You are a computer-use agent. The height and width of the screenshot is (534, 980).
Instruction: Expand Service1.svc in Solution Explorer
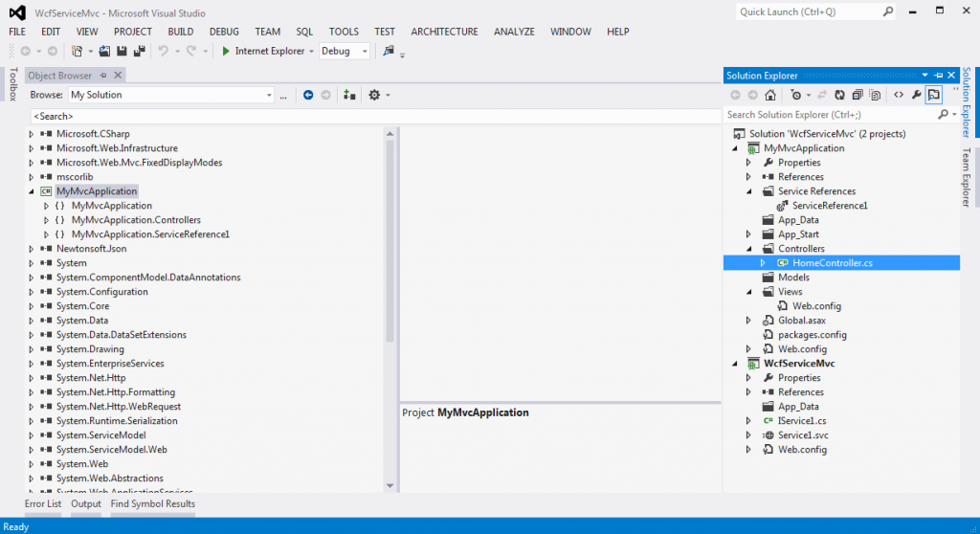748,435
